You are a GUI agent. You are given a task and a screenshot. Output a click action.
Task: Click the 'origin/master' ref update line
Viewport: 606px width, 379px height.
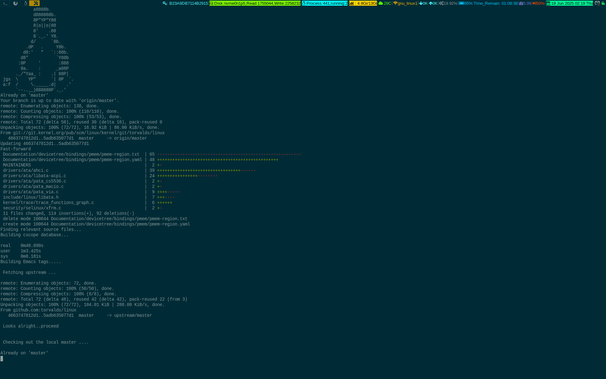tap(77, 138)
